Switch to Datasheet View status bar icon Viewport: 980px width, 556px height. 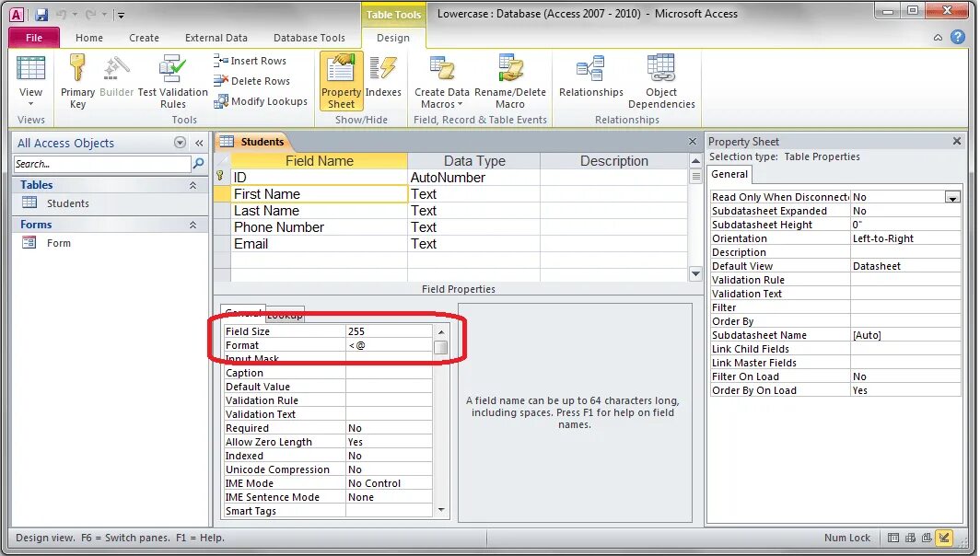[893, 538]
